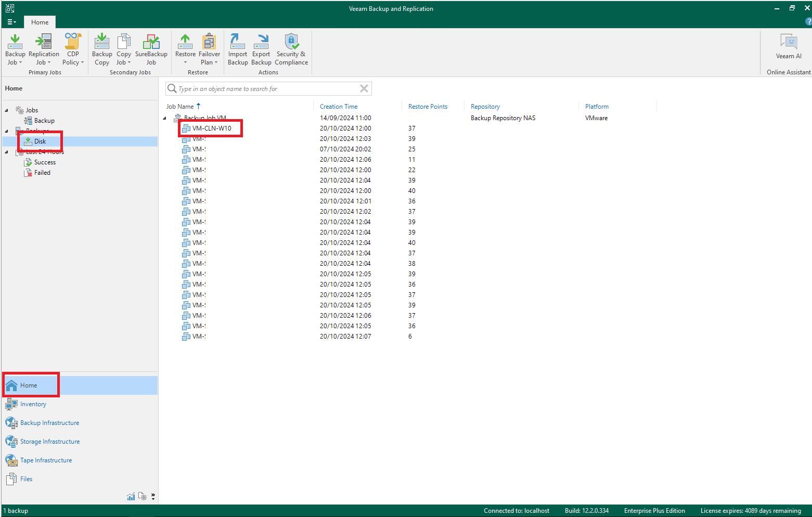The height and width of the screenshot is (517, 812).
Task: Select Backup under Jobs
Action: (44, 121)
